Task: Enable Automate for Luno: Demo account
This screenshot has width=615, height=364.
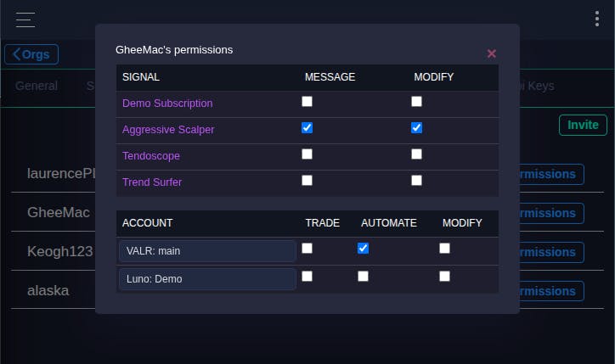Action: tap(364, 277)
